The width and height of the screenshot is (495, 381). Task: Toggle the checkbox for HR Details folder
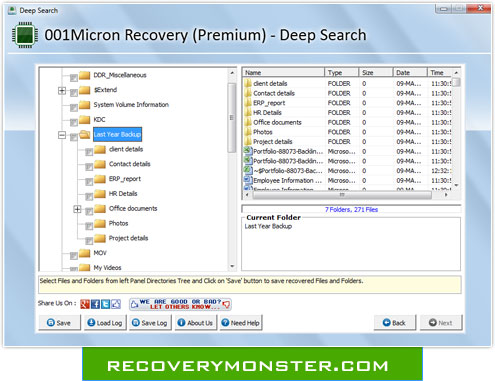89,196
